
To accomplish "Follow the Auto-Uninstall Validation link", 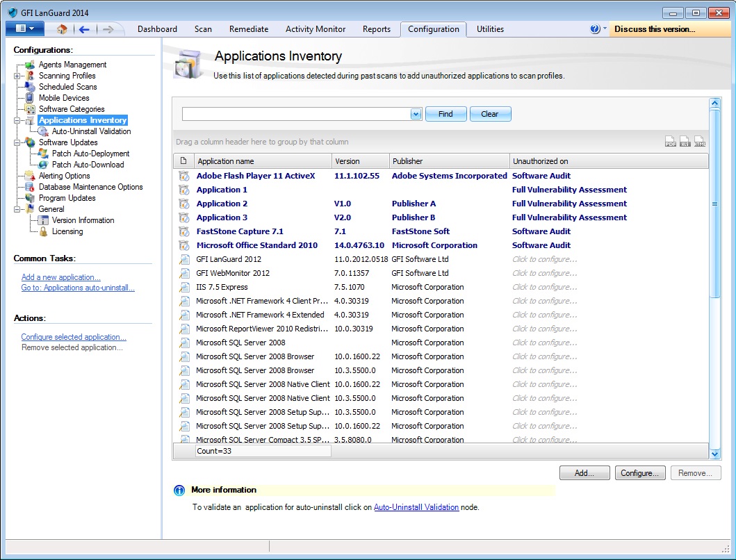I will pos(416,507).
